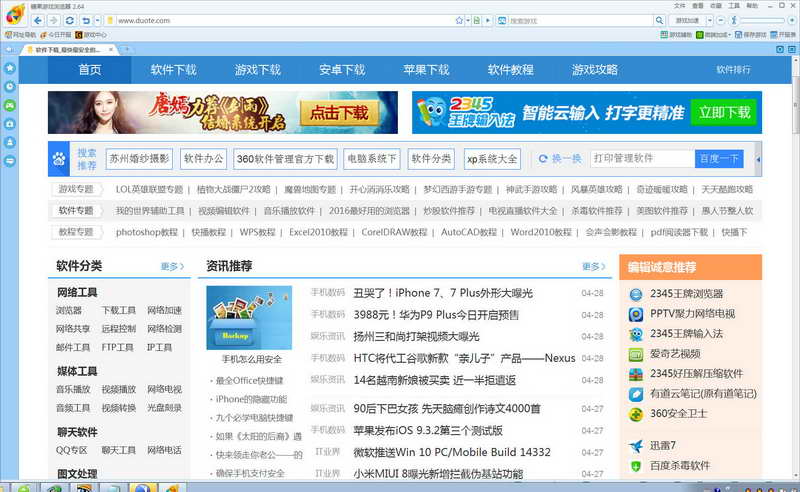Click the sidebar user account icon
Screen dimensions: 800x492
tap(10, 142)
